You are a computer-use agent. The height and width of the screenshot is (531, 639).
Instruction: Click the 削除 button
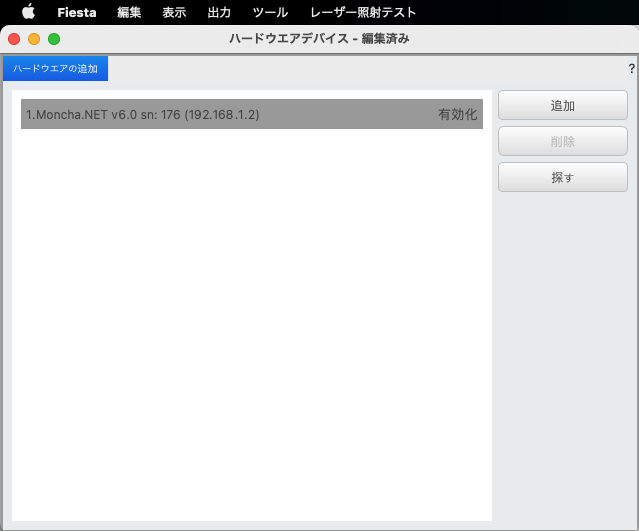[563, 141]
